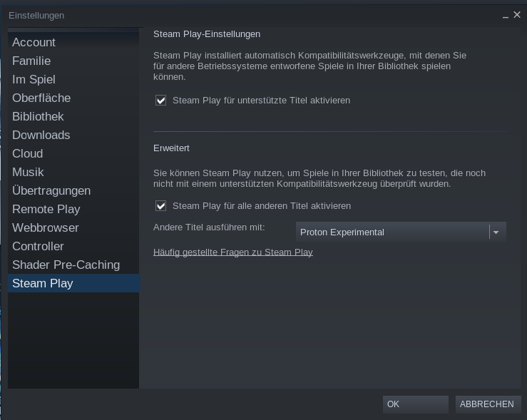Image resolution: width=527 pixels, height=420 pixels.
Task: Select Cloud in the settings list
Action: click(73, 153)
